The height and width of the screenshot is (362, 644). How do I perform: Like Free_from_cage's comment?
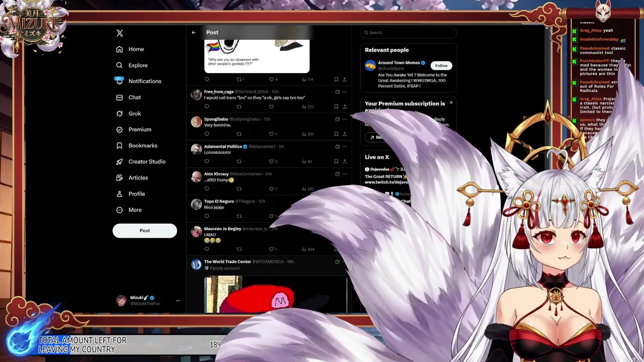271,107
